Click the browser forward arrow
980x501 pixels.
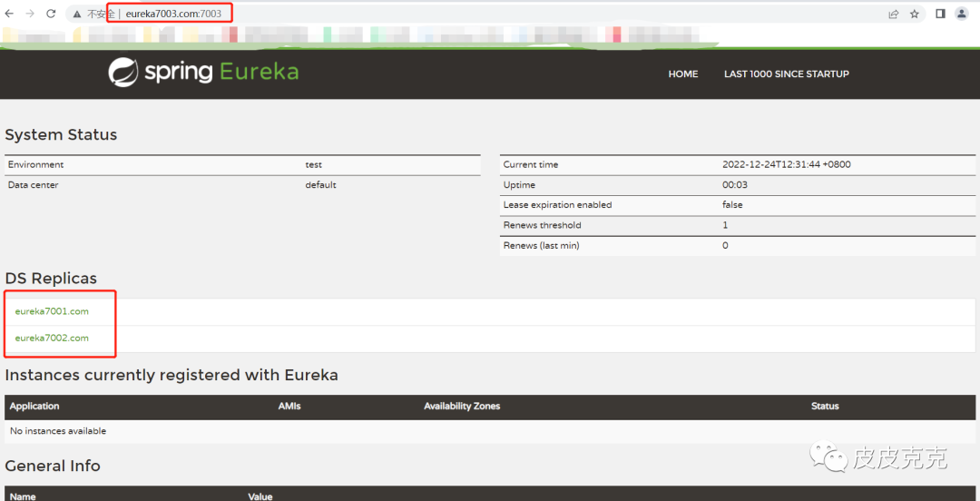tap(30, 14)
